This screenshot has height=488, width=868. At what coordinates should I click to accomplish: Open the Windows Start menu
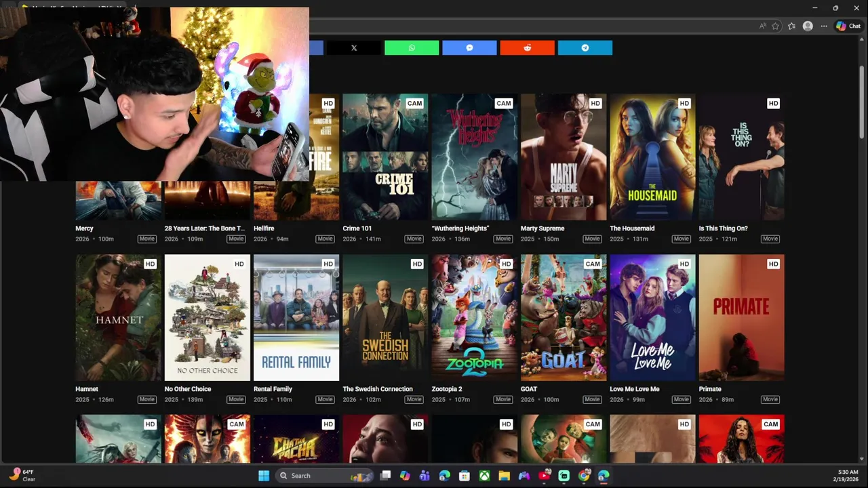pos(264,476)
